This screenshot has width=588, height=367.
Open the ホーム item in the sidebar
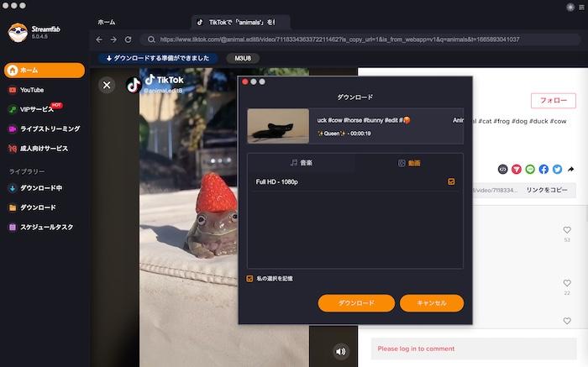tap(45, 71)
